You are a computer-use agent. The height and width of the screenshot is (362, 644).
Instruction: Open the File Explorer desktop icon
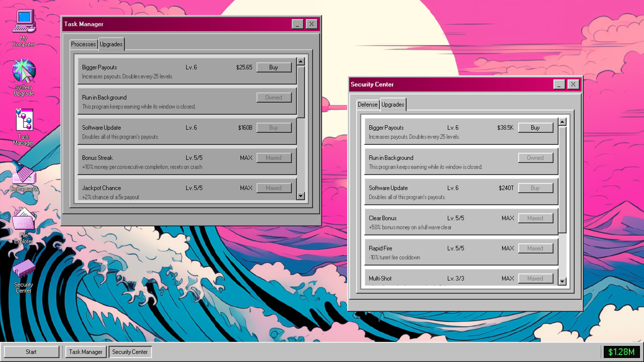pyautogui.click(x=23, y=225)
